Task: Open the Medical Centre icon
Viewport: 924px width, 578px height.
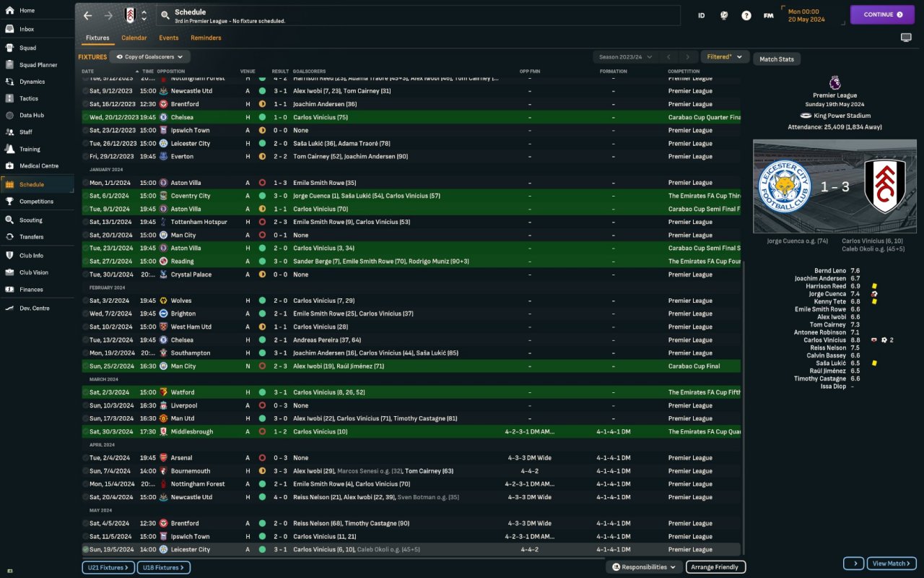Action: pyautogui.click(x=9, y=166)
